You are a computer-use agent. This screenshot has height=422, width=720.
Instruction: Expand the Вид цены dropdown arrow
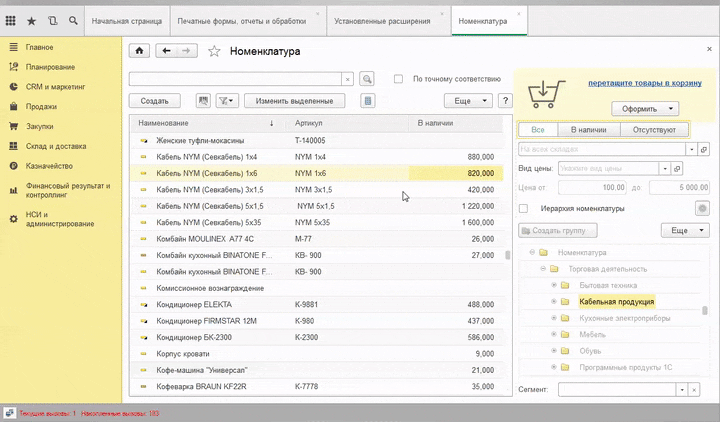(665, 169)
